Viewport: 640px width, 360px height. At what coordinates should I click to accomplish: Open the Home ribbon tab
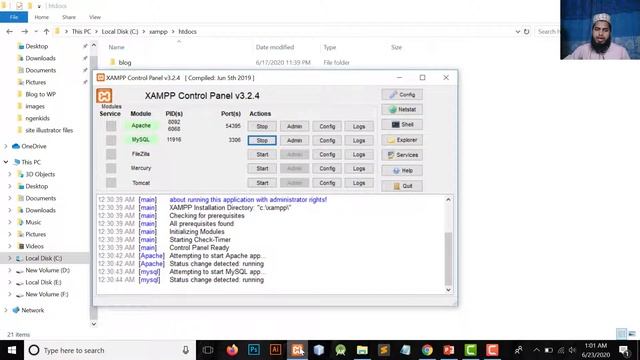click(42, 17)
